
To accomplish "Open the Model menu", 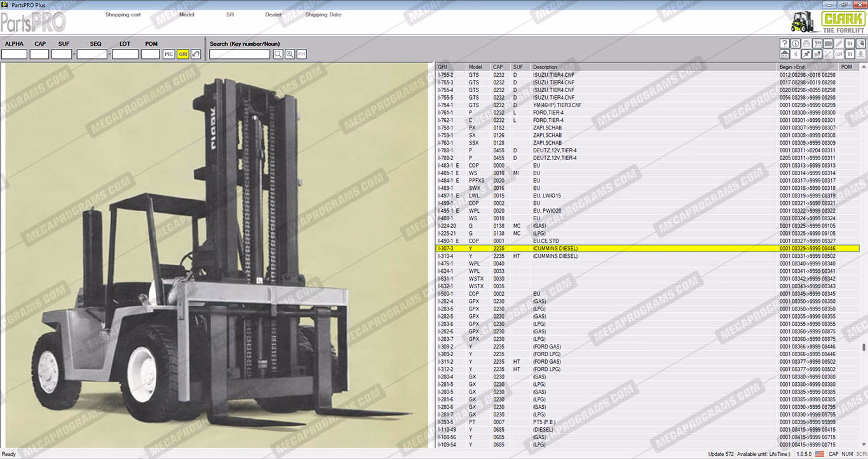I will click(187, 15).
